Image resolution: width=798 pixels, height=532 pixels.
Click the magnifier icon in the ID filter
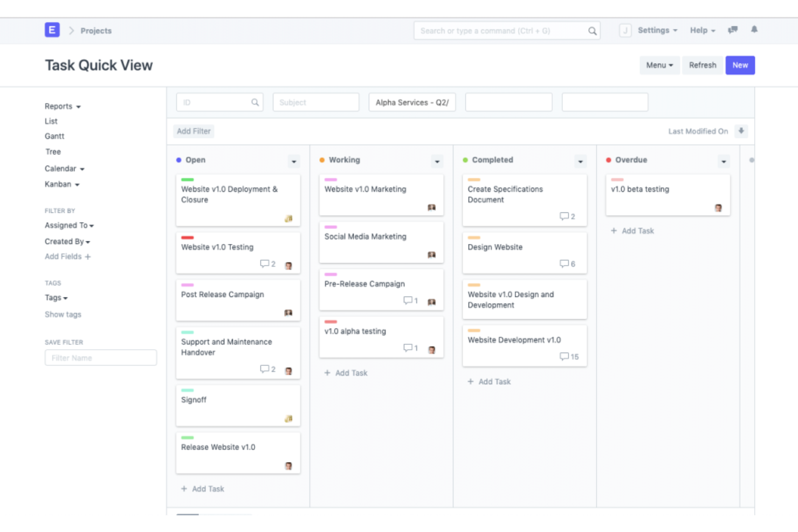pyautogui.click(x=254, y=102)
